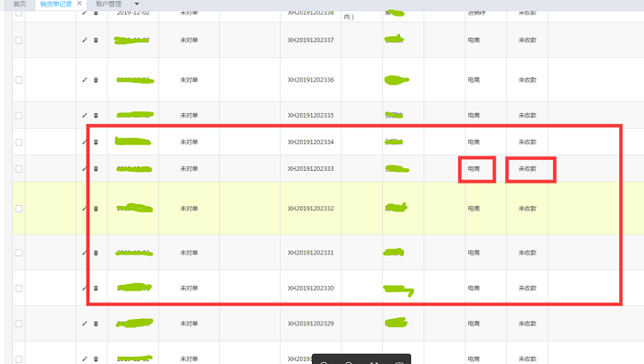Delete order XH20191202332 with the trash icon

[x=96, y=209]
